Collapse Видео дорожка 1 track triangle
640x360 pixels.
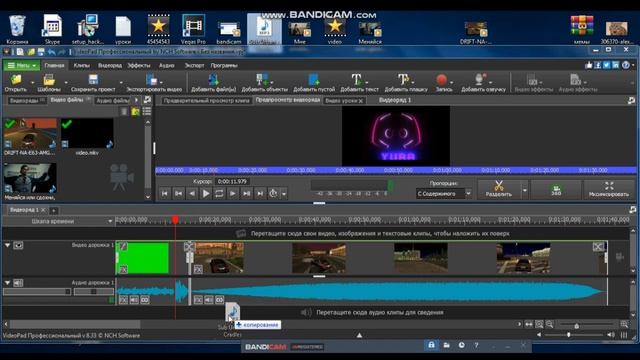click(7, 245)
